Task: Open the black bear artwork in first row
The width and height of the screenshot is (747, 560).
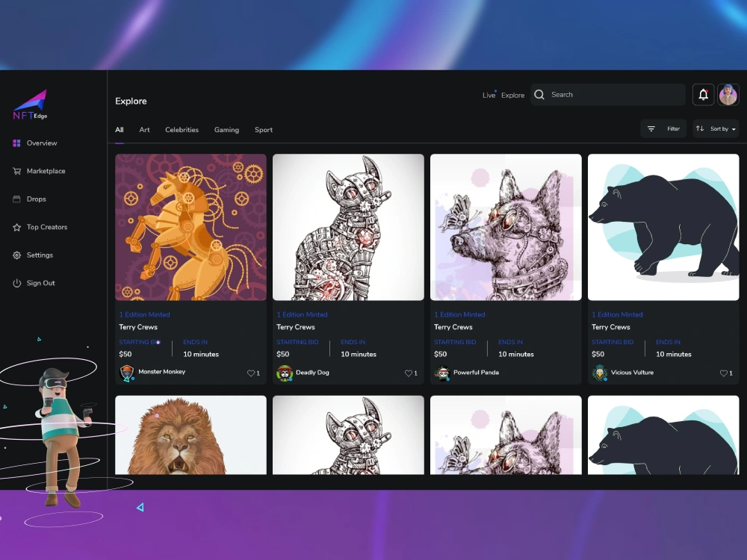Action: click(663, 227)
